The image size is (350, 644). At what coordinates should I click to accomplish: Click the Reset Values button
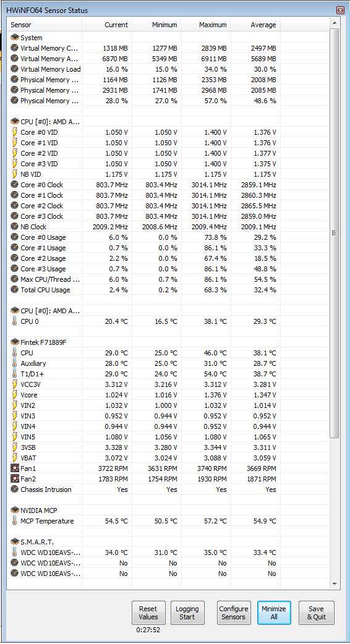click(x=148, y=612)
